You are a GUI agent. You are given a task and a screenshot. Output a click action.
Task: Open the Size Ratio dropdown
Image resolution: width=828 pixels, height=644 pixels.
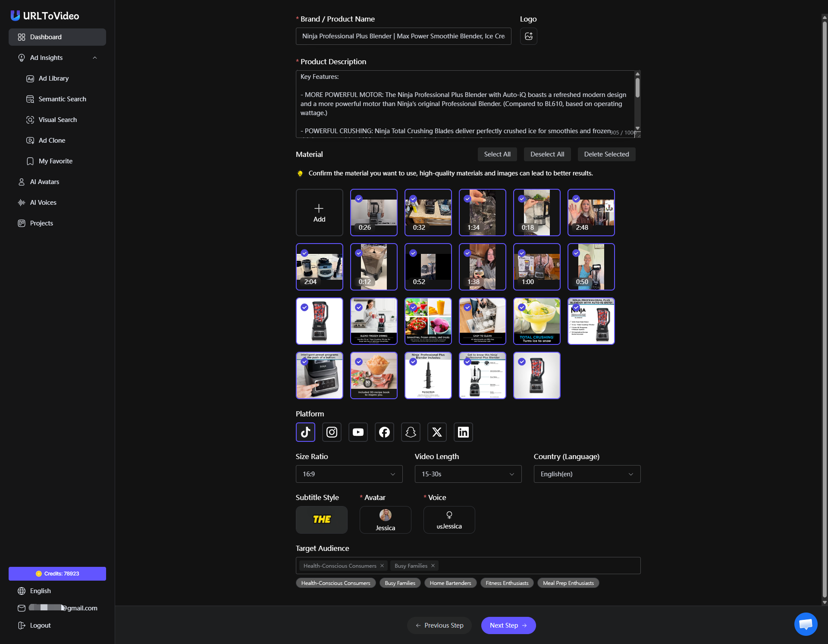point(349,474)
